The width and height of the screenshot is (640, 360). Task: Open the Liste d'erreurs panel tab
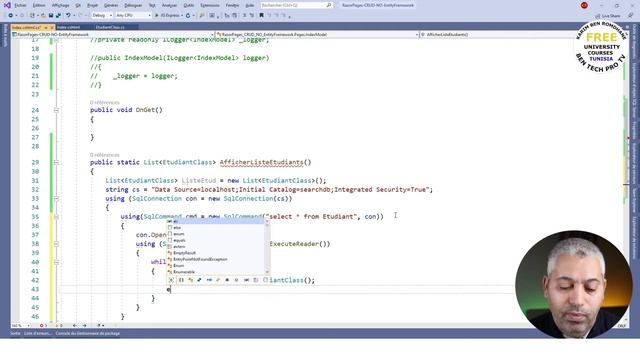coord(38,333)
